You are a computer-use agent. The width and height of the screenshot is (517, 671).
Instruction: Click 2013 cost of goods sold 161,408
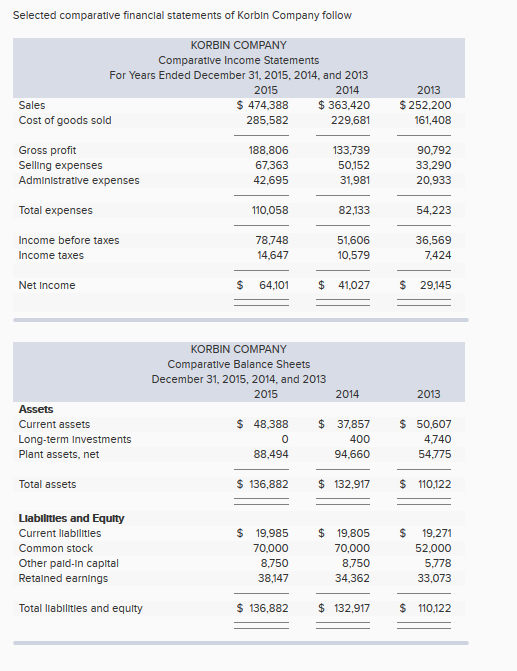pos(433,120)
